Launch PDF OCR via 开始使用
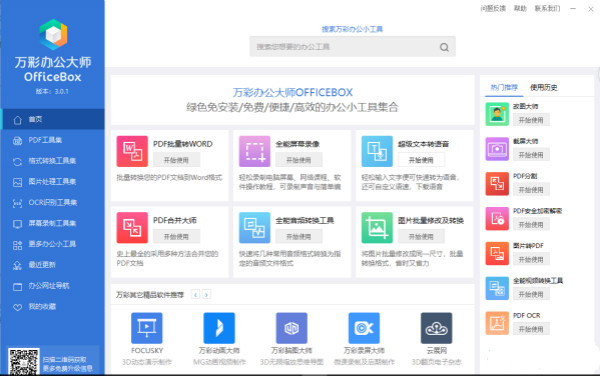This screenshot has width=600, height=376. pos(531,329)
